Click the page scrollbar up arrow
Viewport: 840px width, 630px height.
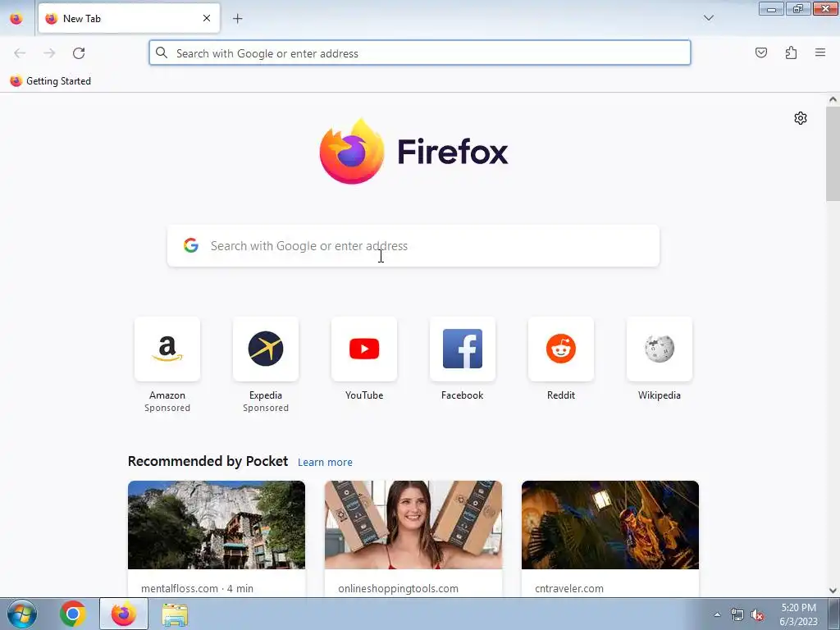[x=833, y=99]
